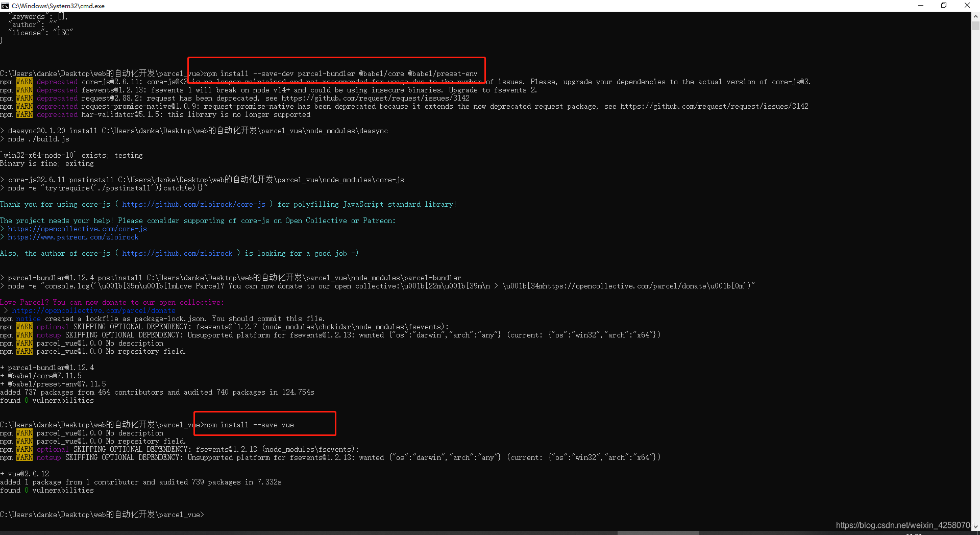Click the parcel-bundler@1.12.4 postinstall line
980x535 pixels.
[x=231, y=278]
